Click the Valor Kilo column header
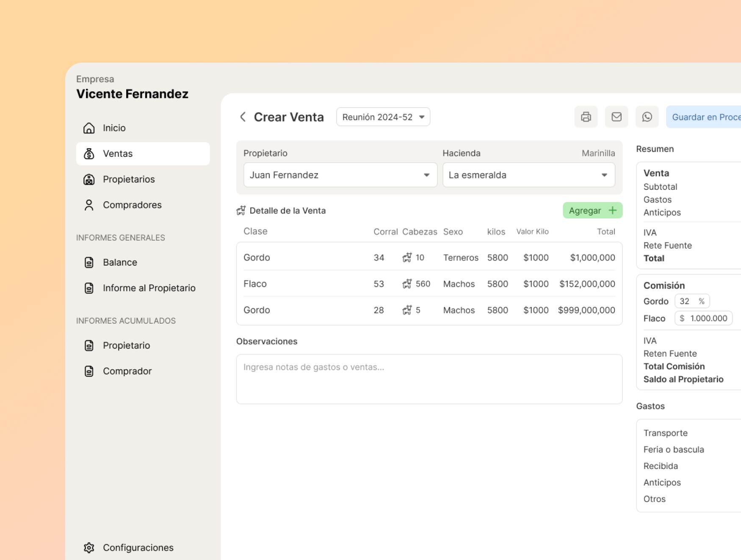Screen dimensions: 741x560 (532, 232)
